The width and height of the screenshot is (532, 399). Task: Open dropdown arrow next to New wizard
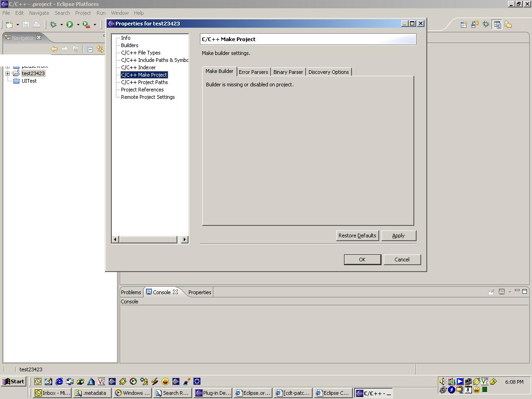click(18, 25)
